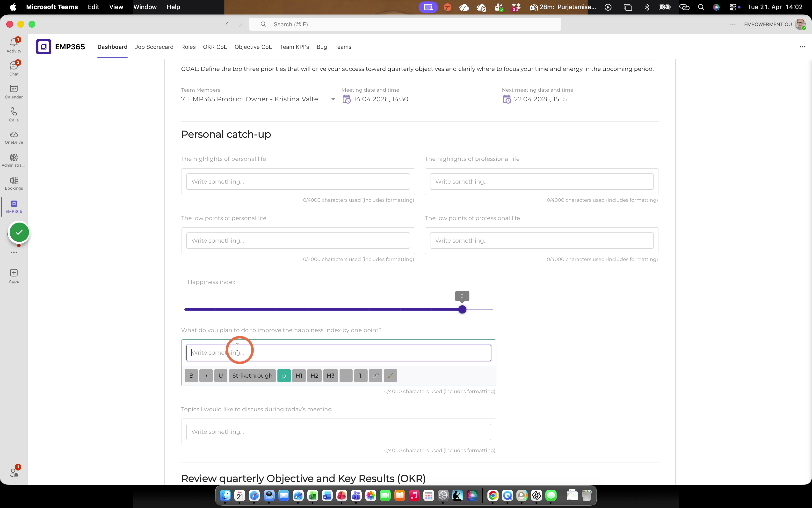Apply the H2 heading style

(314, 376)
